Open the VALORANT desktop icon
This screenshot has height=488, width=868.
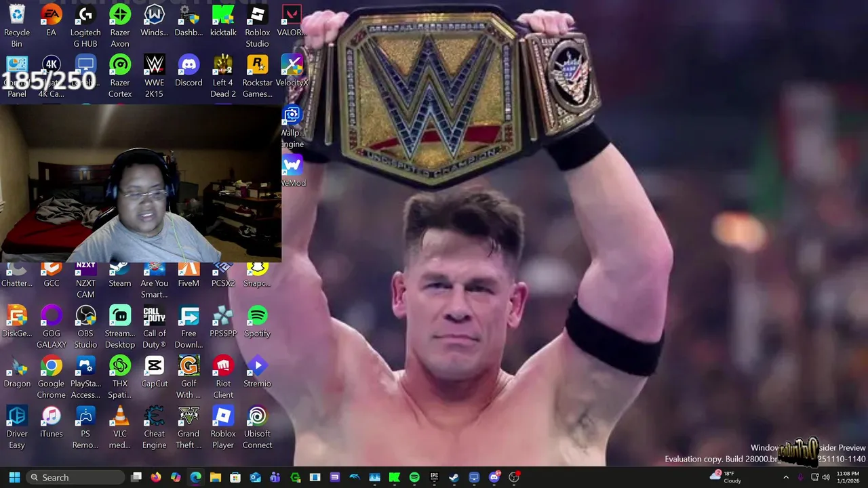[x=292, y=20]
